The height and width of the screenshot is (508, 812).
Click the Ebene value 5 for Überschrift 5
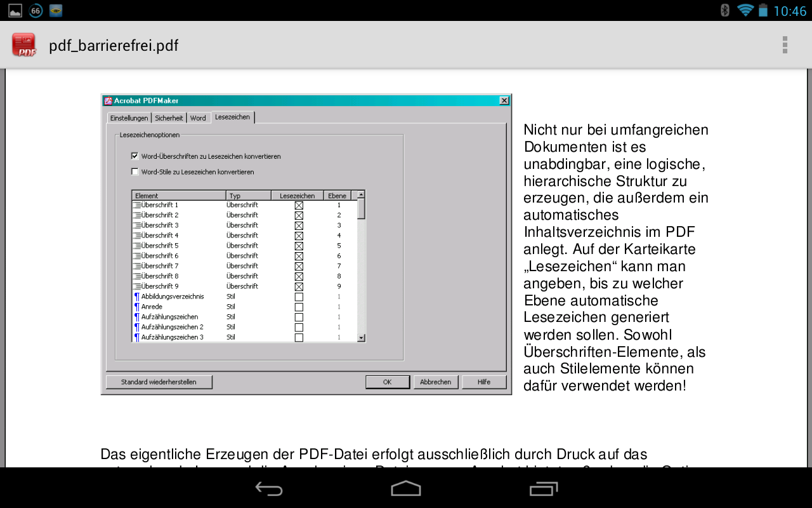pyautogui.click(x=339, y=246)
